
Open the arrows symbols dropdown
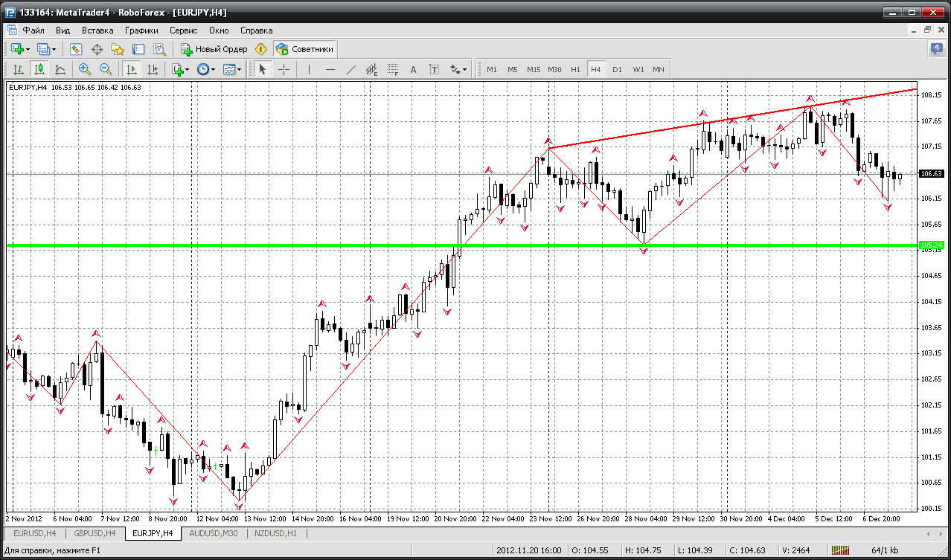click(x=458, y=69)
